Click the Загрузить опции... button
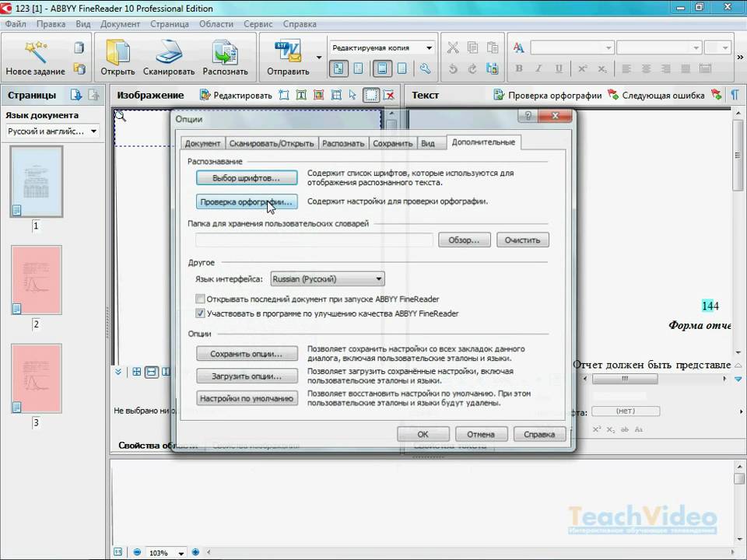 [x=247, y=376]
